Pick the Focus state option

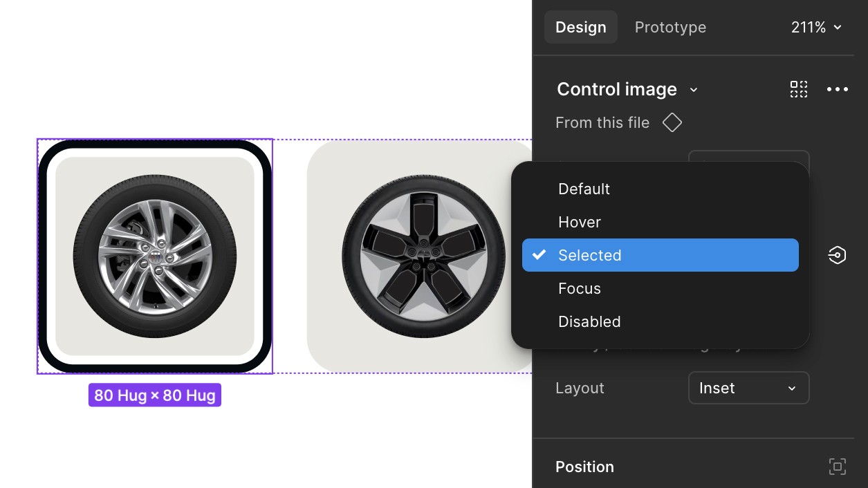tap(580, 288)
